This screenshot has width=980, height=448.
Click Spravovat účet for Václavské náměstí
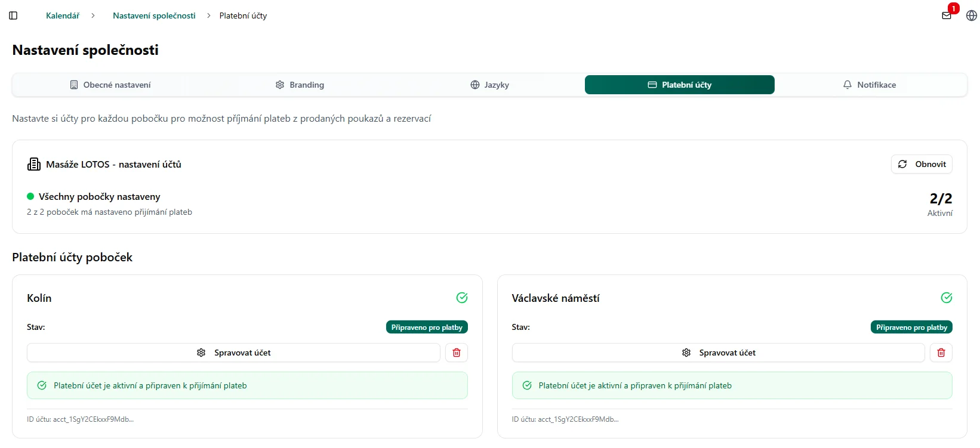[x=718, y=353]
